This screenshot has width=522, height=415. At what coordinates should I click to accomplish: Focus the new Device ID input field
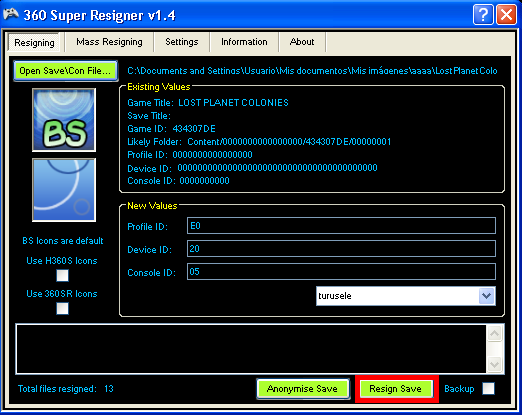click(x=341, y=249)
